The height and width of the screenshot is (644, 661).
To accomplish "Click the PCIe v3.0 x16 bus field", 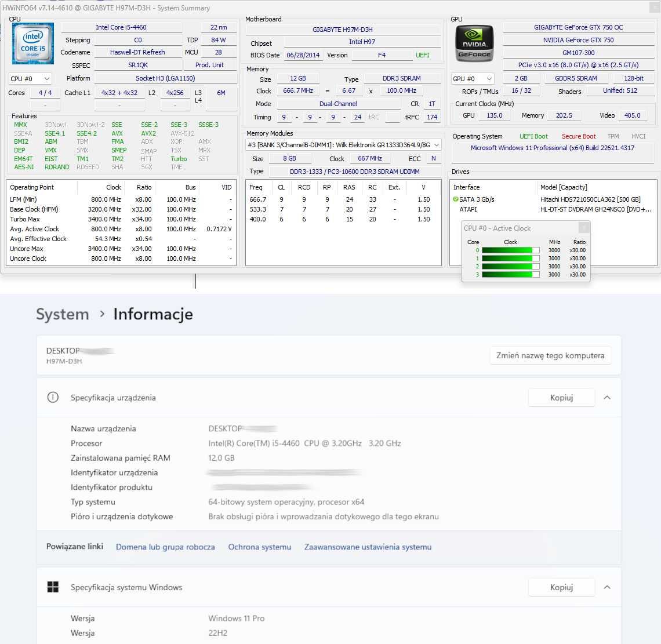I will point(579,65).
